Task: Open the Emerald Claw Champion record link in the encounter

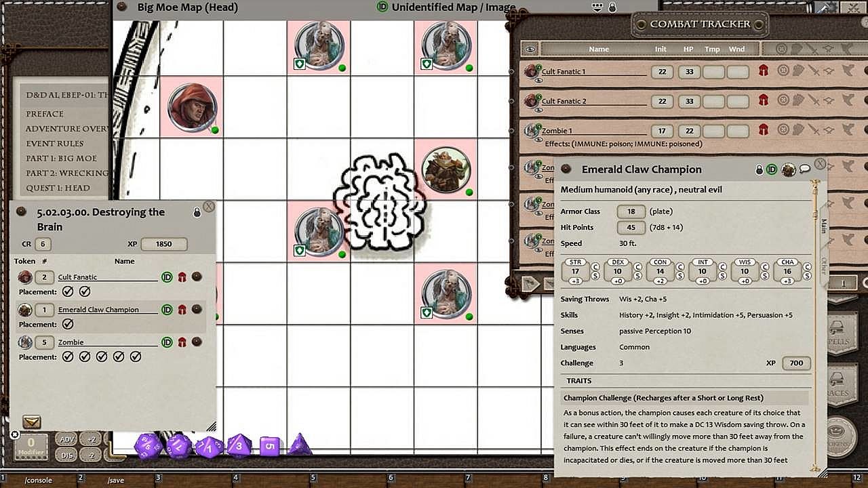Action: (x=197, y=309)
